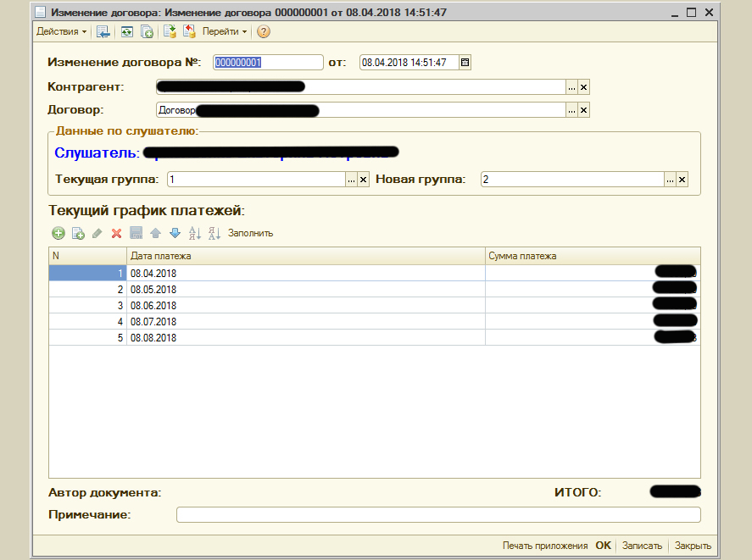Click the Заполнить button
This screenshot has height=560, width=752.
pos(250,233)
